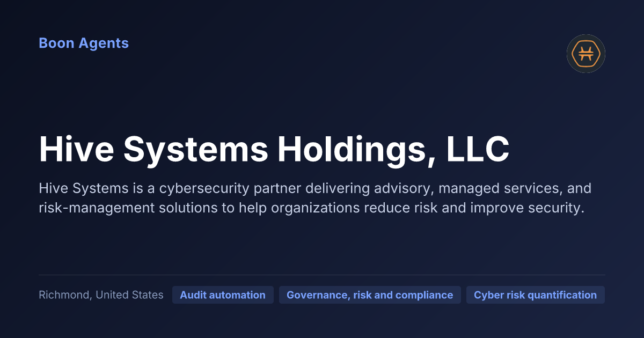Select the Governance, risk and compliance tag
Screen dimensions: 644x338
point(370,295)
